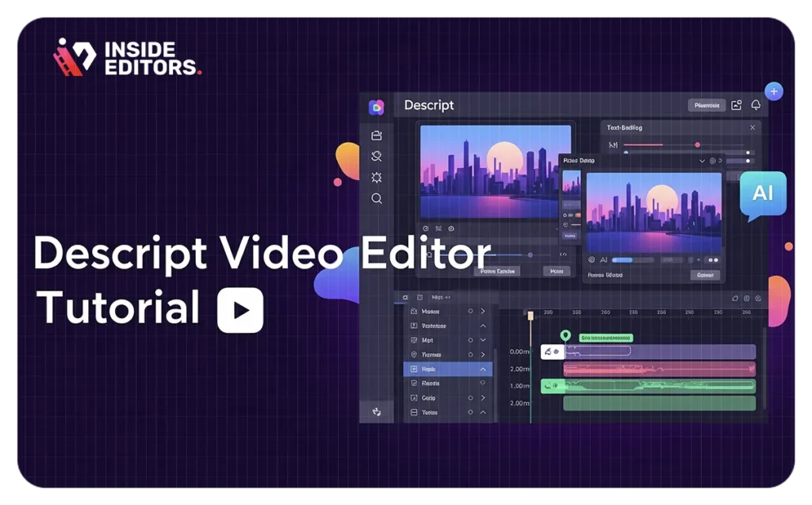Open the projects folder icon in sidebar

tap(377, 136)
